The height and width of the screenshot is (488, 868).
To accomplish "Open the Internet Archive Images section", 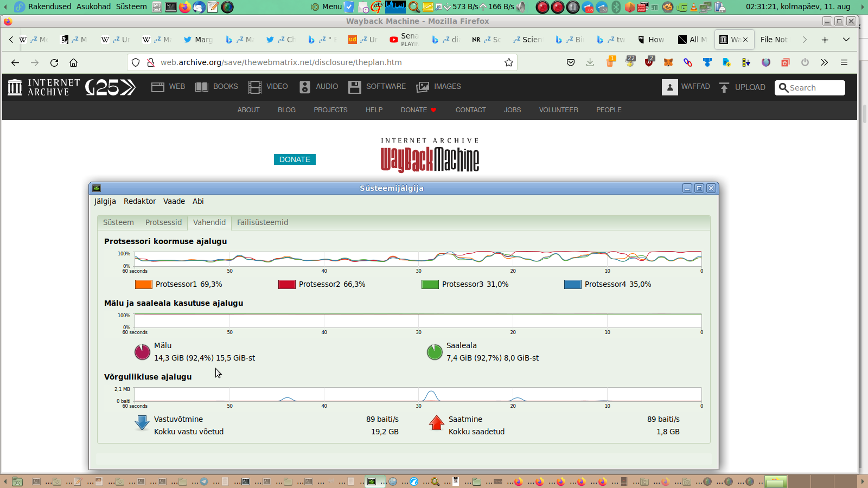I will (x=438, y=87).
